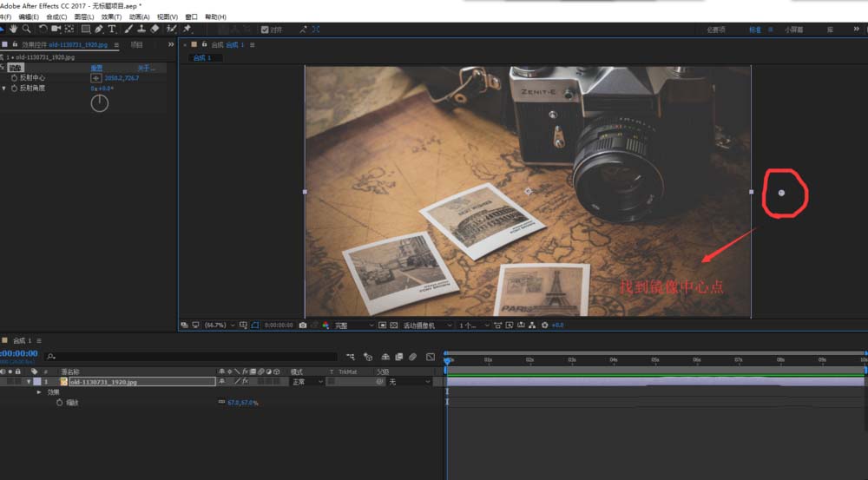Select the Puppet Pin tool
The height and width of the screenshot is (480, 868).
(187, 29)
